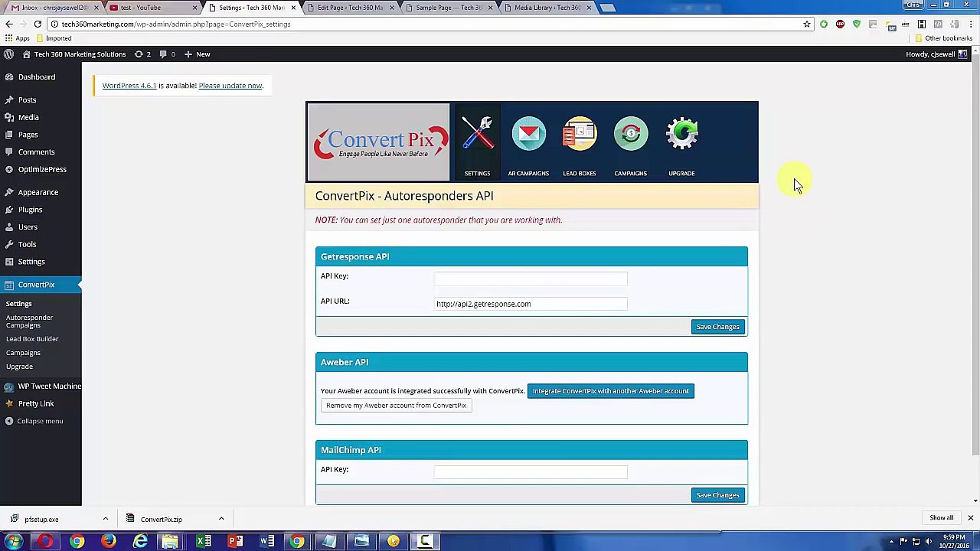The height and width of the screenshot is (551, 980).
Task: Click Remove my Aweber account from ConvertPix
Action: coord(396,406)
